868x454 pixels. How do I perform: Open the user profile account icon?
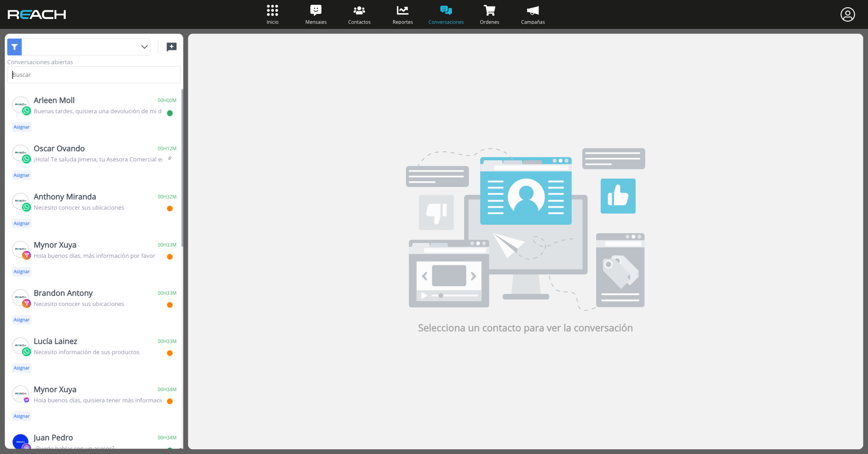tap(847, 15)
